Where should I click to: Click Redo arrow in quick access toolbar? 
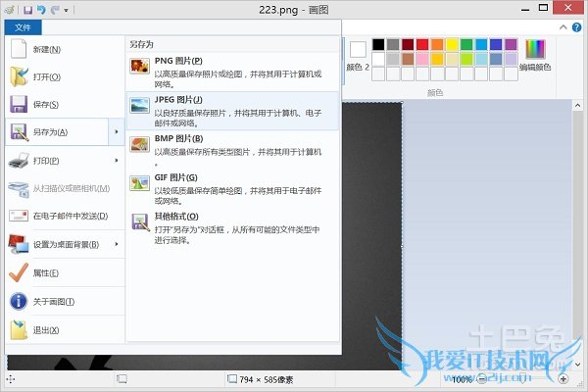pyautogui.click(x=55, y=10)
